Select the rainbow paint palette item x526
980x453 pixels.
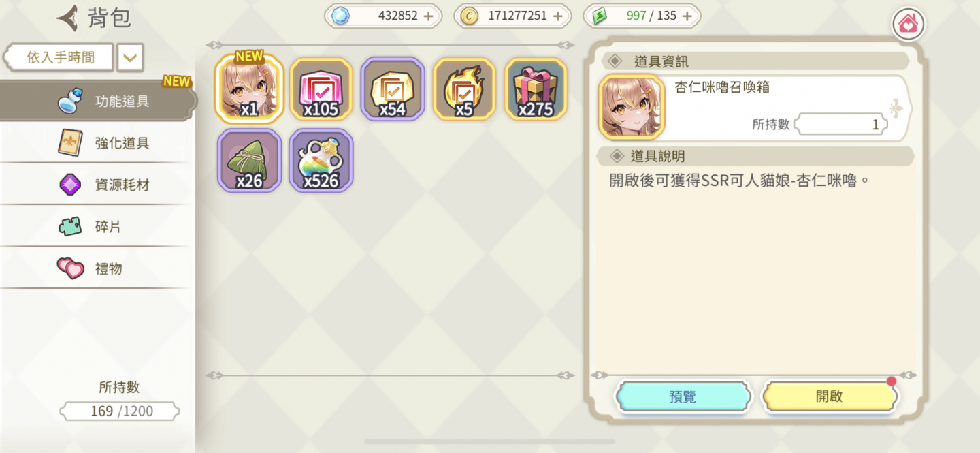click(321, 160)
